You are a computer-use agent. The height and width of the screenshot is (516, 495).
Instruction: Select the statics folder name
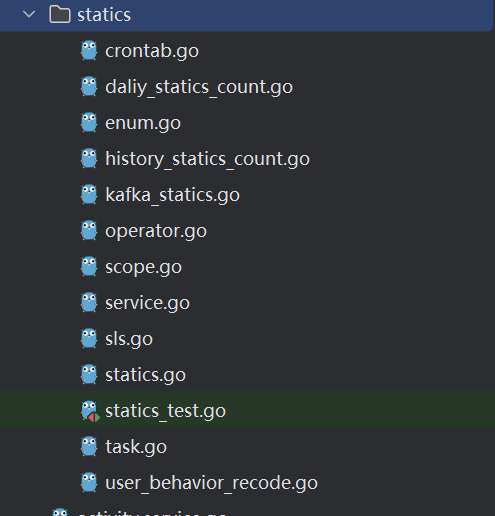point(104,15)
